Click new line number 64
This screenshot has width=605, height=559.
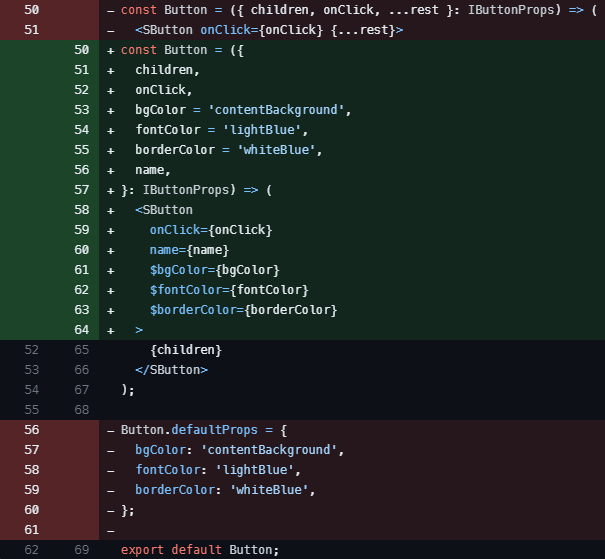coord(81,330)
